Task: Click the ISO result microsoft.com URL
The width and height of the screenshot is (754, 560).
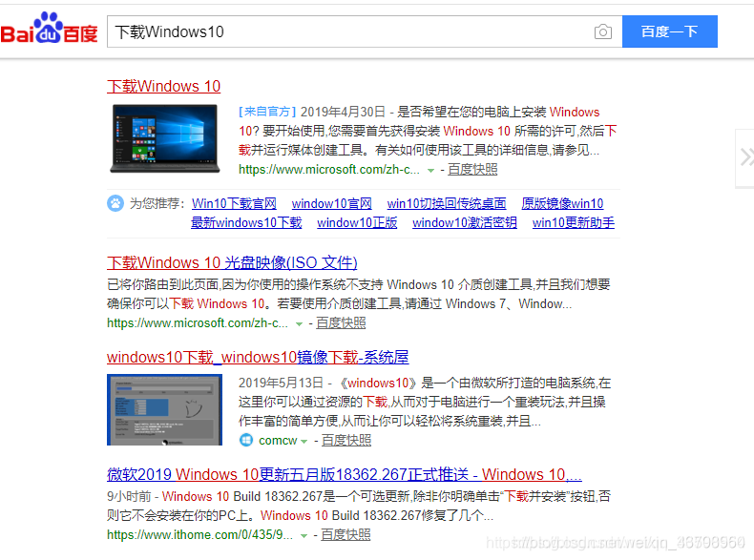Action: click(198, 323)
